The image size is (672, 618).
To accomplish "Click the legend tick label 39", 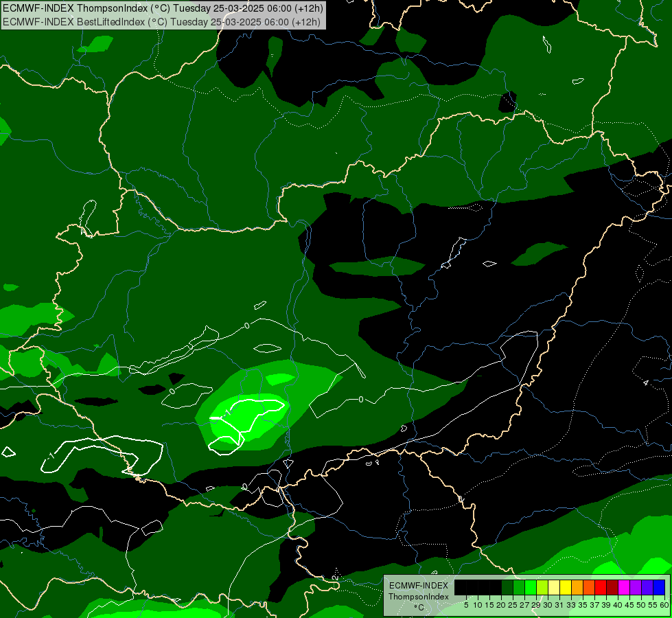I will [x=606, y=605].
